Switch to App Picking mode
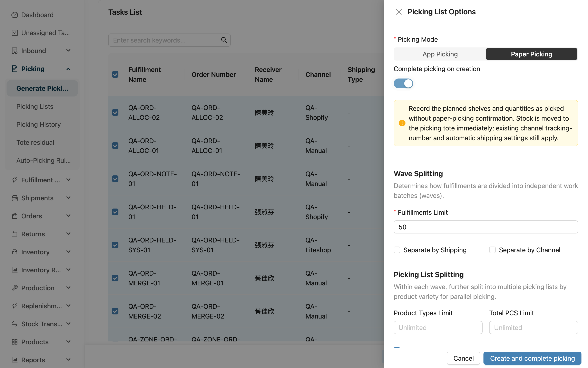The image size is (588, 368). 440,54
